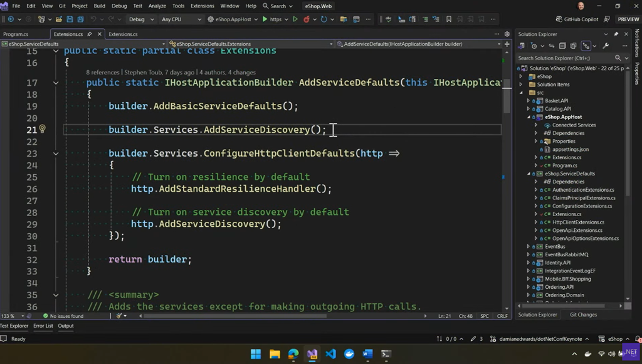The height and width of the screenshot is (364, 642).
Task: Expand the Basket.API project node
Action: (529, 101)
